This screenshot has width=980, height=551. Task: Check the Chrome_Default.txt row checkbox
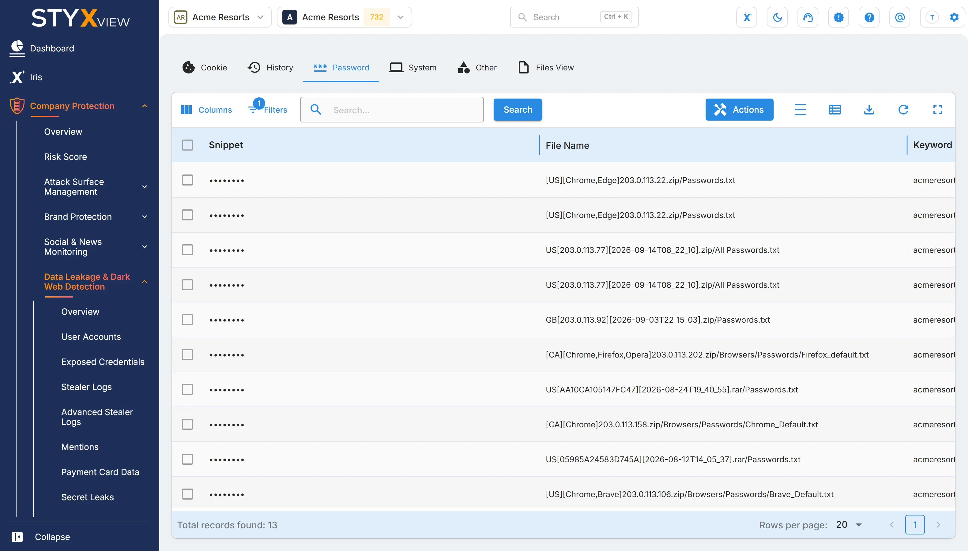click(x=187, y=424)
